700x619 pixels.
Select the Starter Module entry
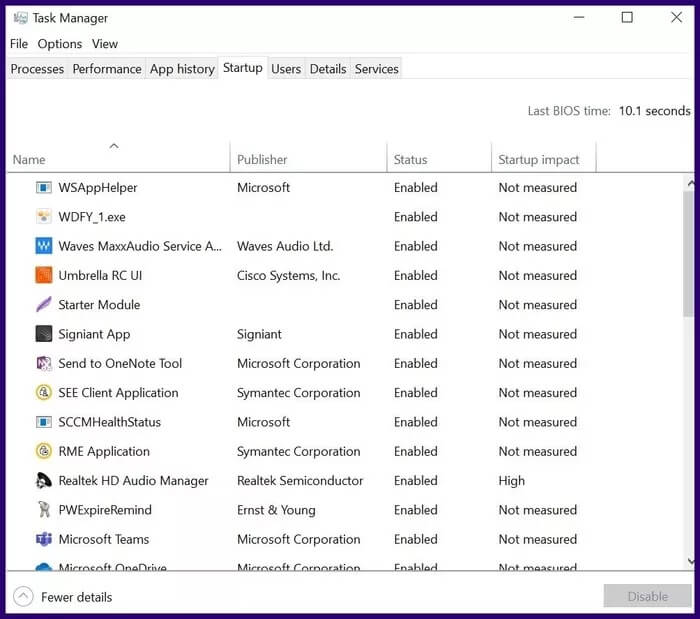[x=99, y=305]
